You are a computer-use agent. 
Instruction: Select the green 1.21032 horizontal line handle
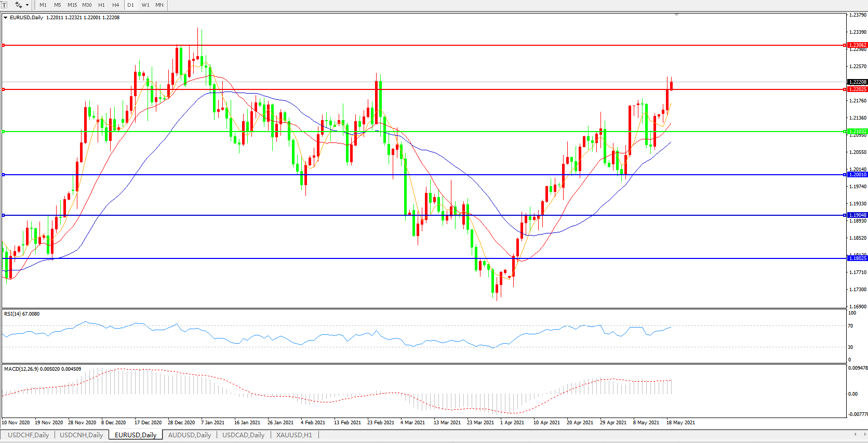click(4, 132)
